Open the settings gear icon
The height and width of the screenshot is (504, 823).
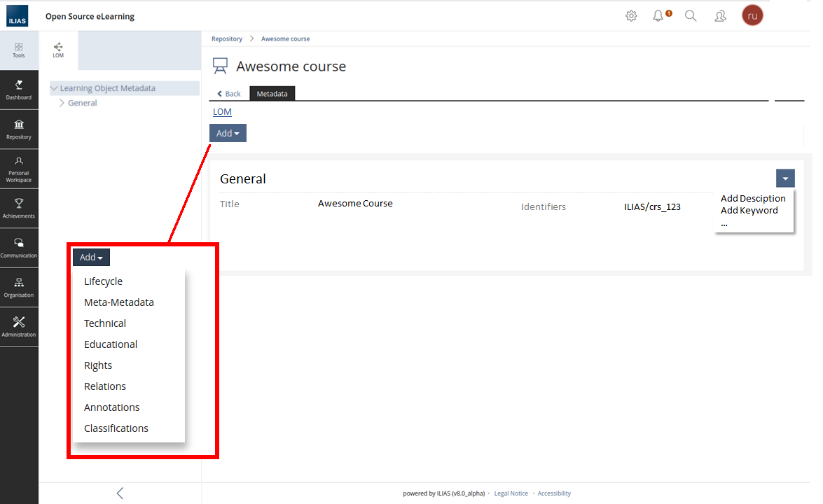[x=631, y=15]
